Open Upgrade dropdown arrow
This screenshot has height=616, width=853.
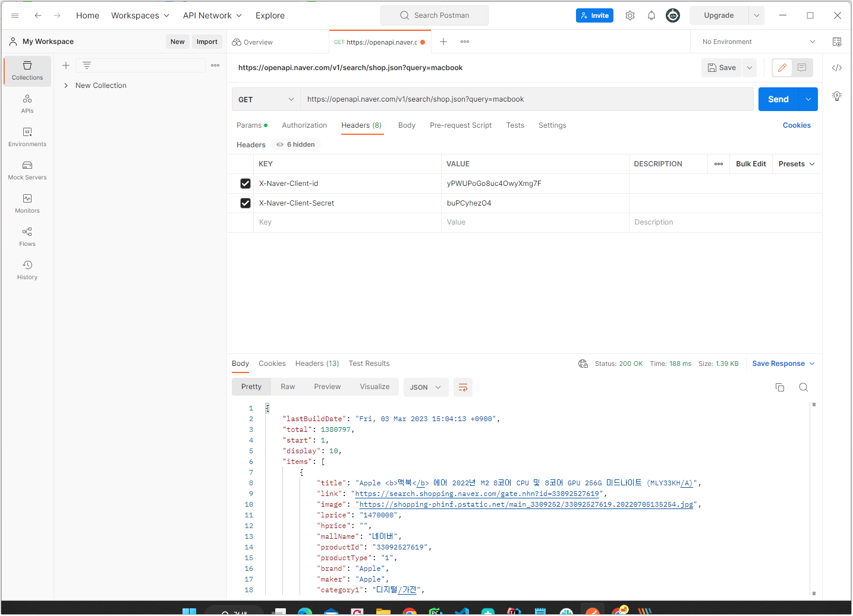click(x=756, y=15)
